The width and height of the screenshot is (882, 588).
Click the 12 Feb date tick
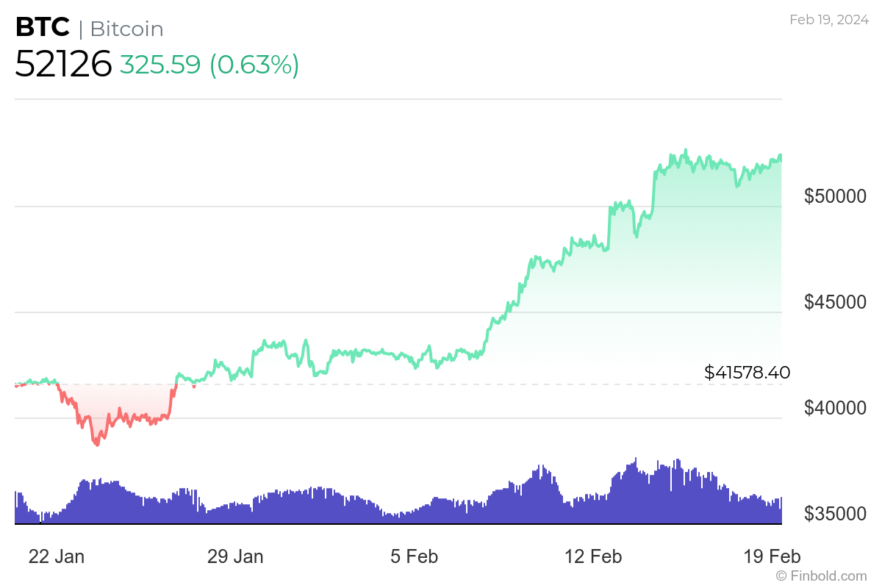(592, 556)
